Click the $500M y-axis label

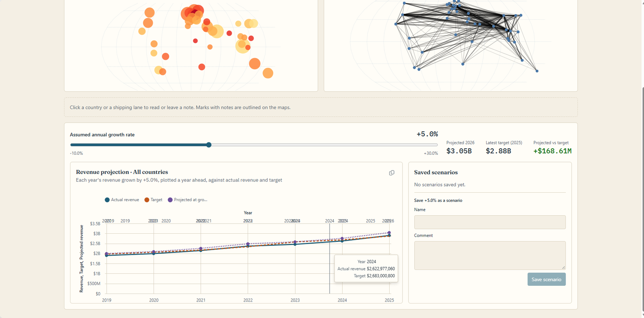[94, 284]
